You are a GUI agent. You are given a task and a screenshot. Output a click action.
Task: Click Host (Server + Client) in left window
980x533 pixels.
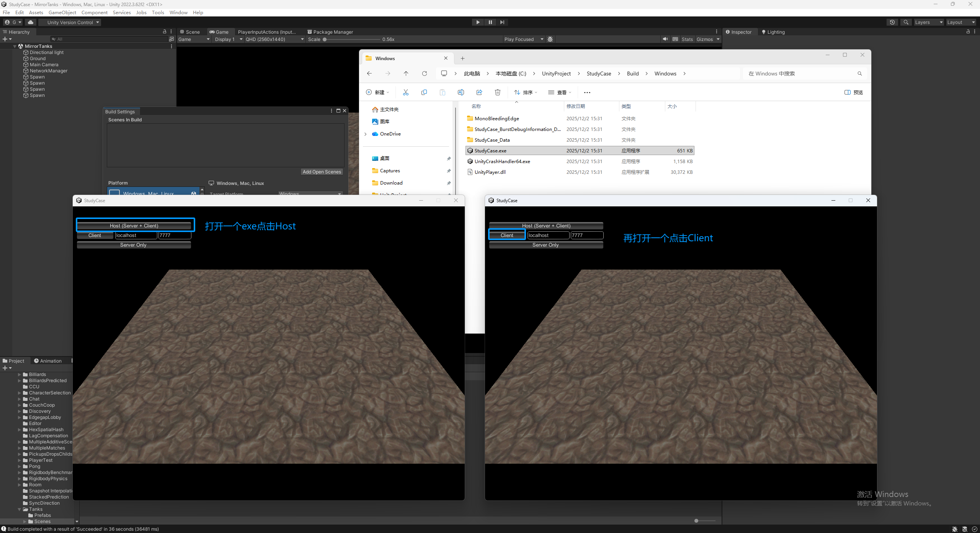click(134, 226)
